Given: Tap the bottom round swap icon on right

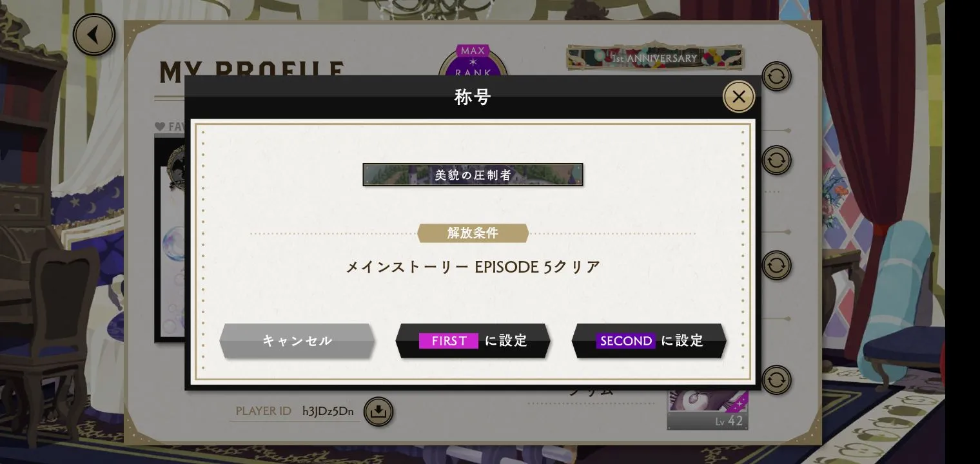Looking at the screenshot, I should pyautogui.click(x=776, y=380).
